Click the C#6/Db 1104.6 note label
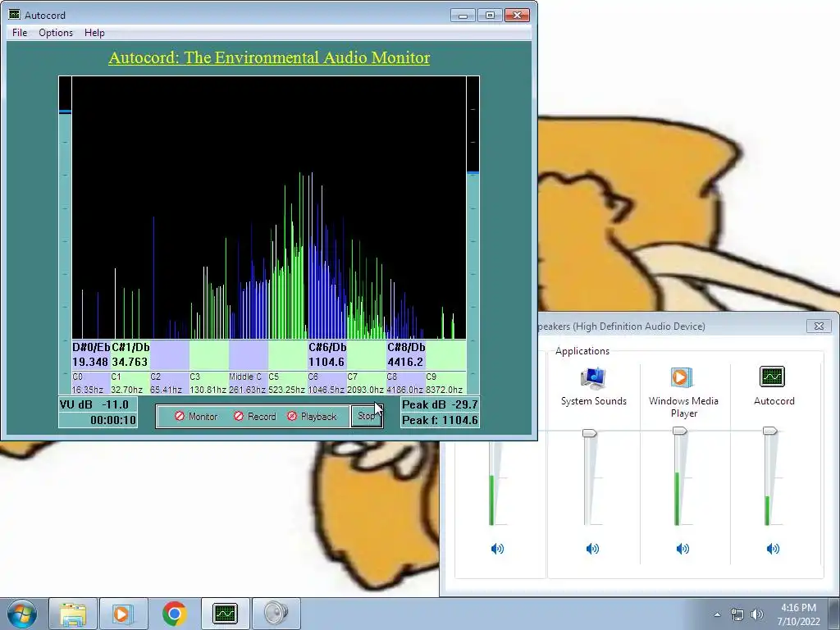 327,354
